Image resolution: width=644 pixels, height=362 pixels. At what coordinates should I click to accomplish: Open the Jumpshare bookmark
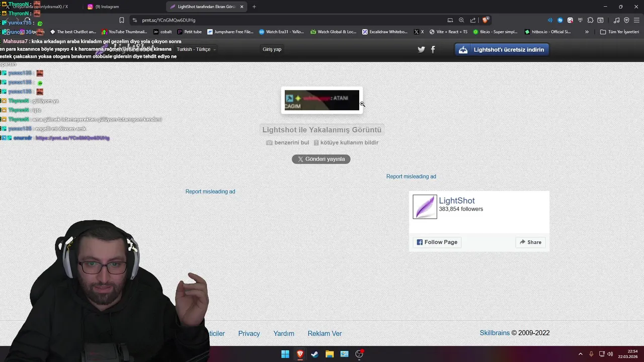point(230,32)
